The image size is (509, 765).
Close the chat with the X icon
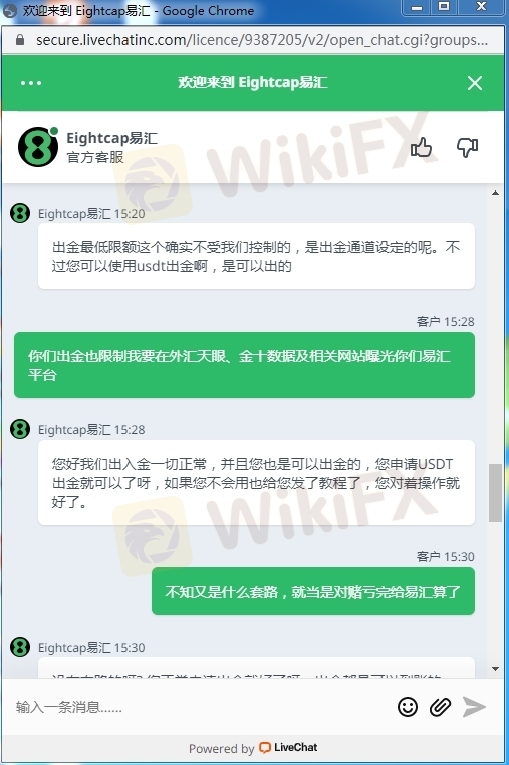475,83
